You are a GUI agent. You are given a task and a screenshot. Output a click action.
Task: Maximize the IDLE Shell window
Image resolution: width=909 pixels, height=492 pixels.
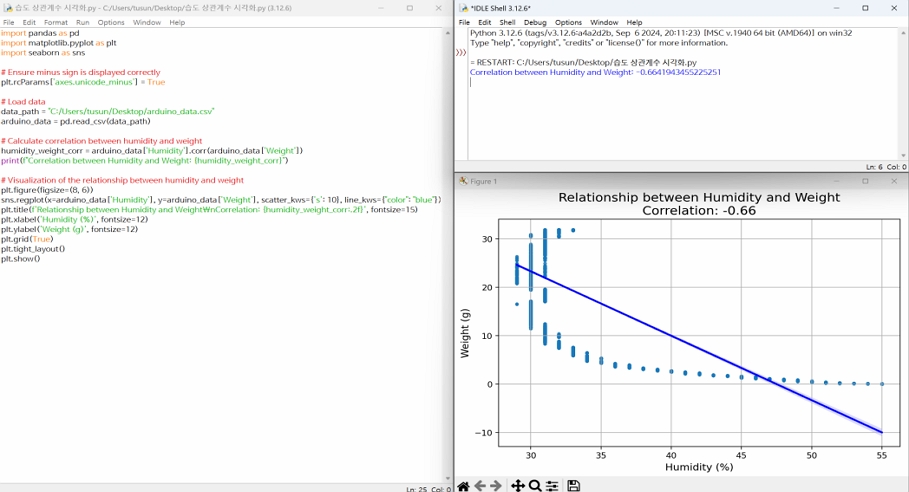point(865,8)
